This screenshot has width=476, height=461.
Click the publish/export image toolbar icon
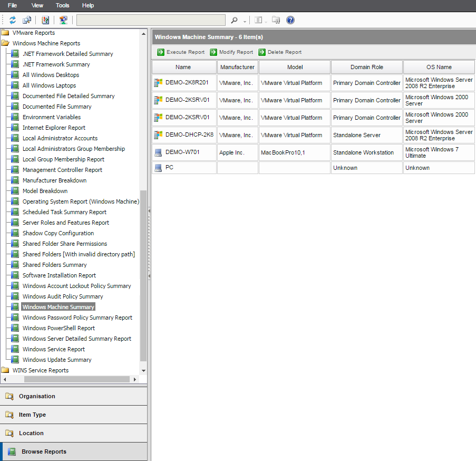coord(63,20)
